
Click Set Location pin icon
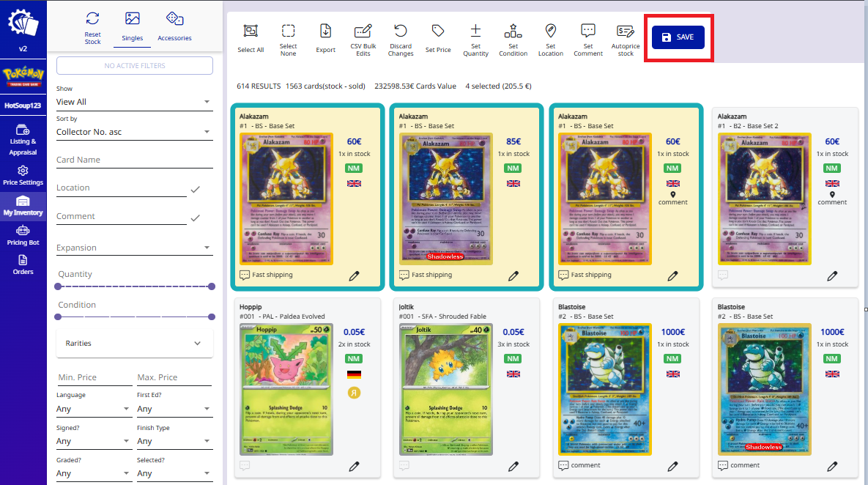click(550, 31)
